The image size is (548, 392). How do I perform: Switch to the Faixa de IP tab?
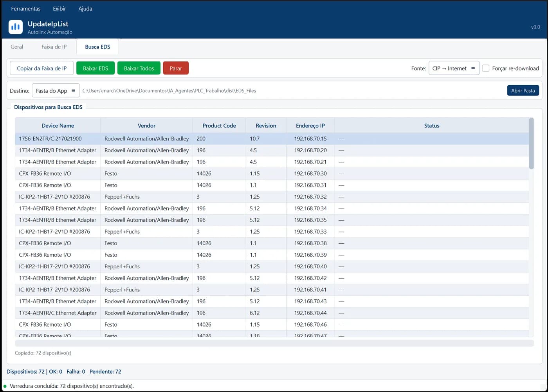point(54,47)
